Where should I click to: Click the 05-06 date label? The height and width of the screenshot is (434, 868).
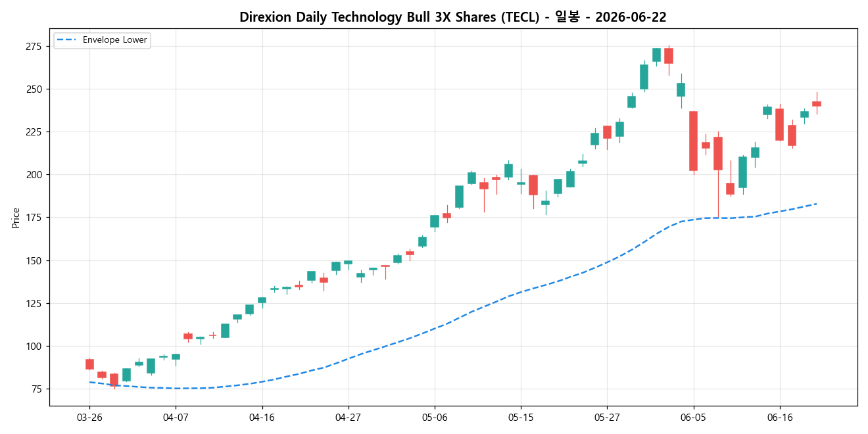pos(435,418)
